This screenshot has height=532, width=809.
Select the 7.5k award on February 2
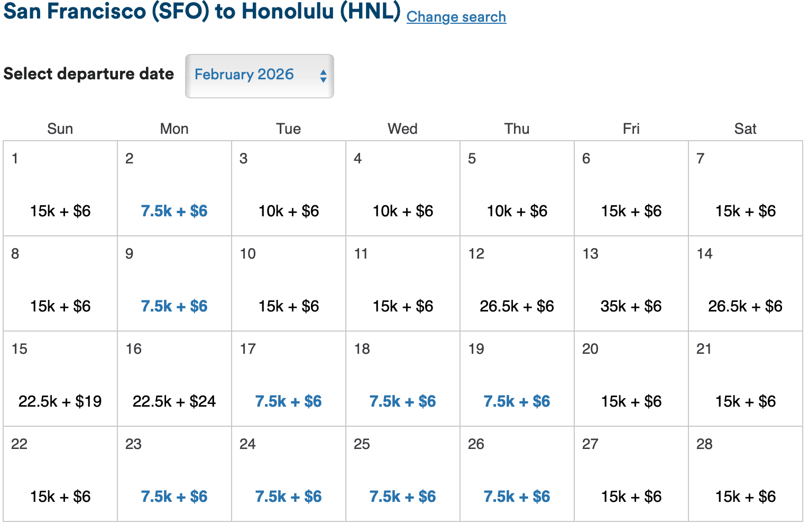pyautogui.click(x=174, y=210)
